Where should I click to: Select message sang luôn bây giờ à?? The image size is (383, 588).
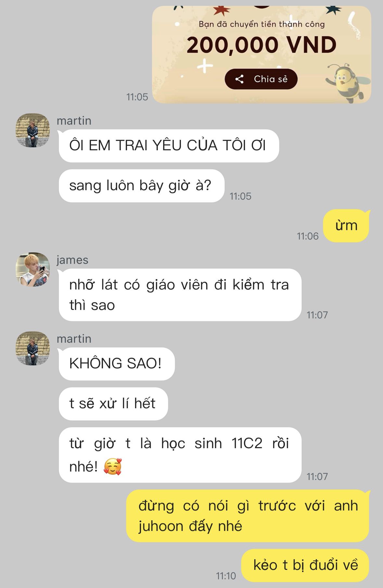coord(141,186)
